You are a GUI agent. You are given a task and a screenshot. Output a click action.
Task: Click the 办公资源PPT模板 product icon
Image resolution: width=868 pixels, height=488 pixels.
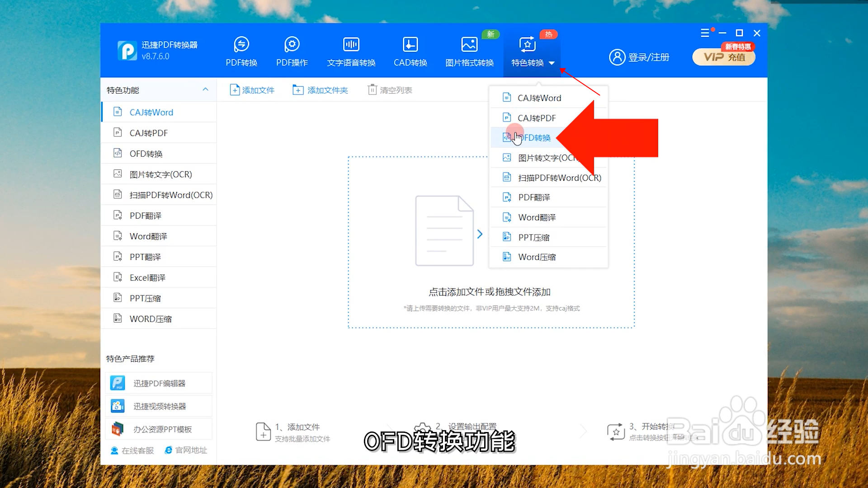tap(118, 429)
